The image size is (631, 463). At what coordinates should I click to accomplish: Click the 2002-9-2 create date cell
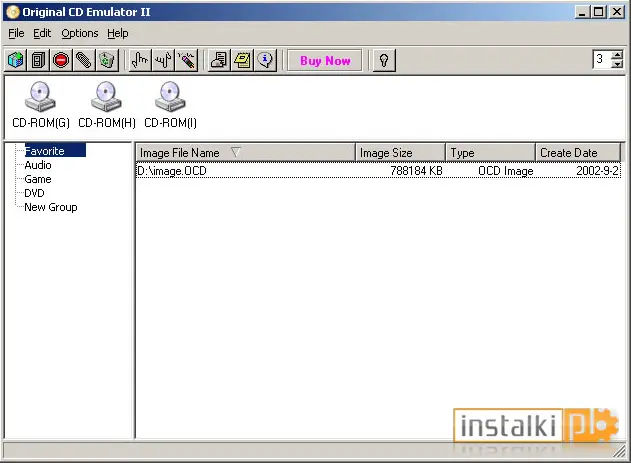pyautogui.click(x=597, y=171)
